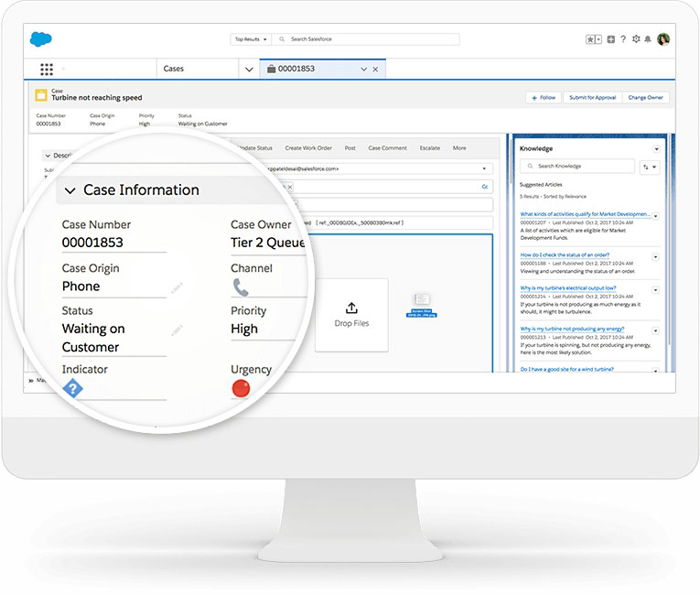
Task: Open actions for order status article
Action: point(656,257)
